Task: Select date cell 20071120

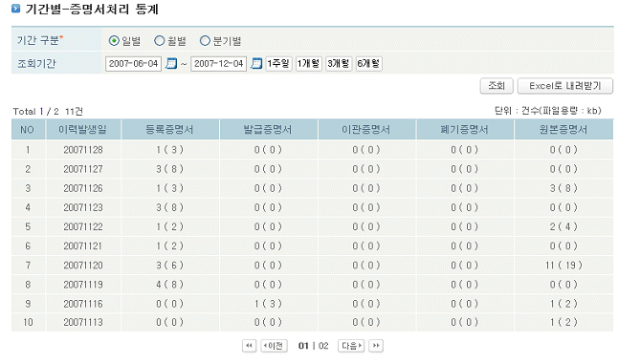Action: [x=83, y=266]
